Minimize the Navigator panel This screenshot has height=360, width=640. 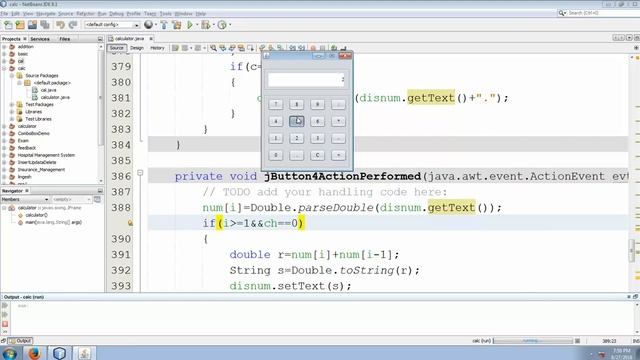click(x=100, y=191)
